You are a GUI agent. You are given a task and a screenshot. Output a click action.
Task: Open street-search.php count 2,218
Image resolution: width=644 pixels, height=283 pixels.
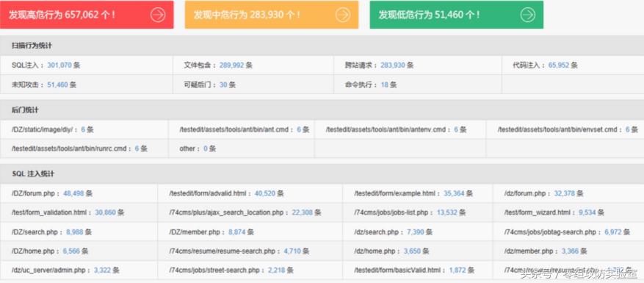276,271
